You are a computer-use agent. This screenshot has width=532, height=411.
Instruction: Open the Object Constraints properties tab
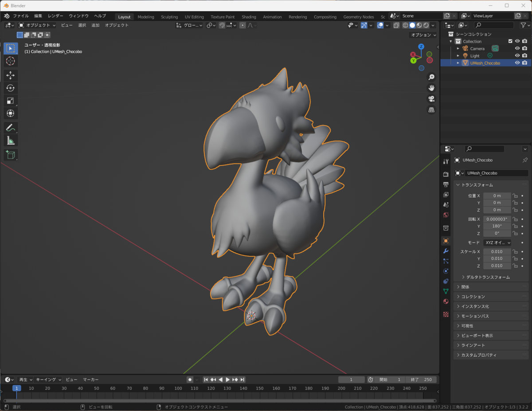point(446,281)
